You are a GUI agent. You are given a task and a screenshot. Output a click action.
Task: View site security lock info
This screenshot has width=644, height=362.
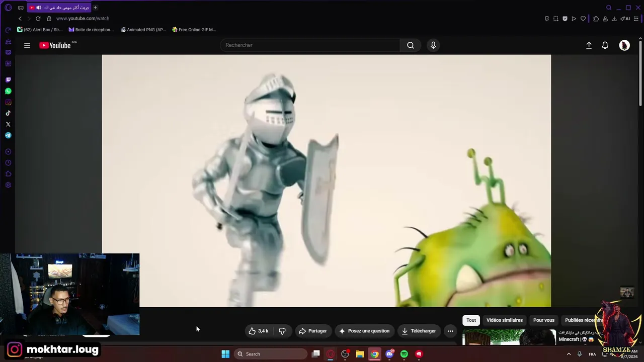click(x=49, y=19)
